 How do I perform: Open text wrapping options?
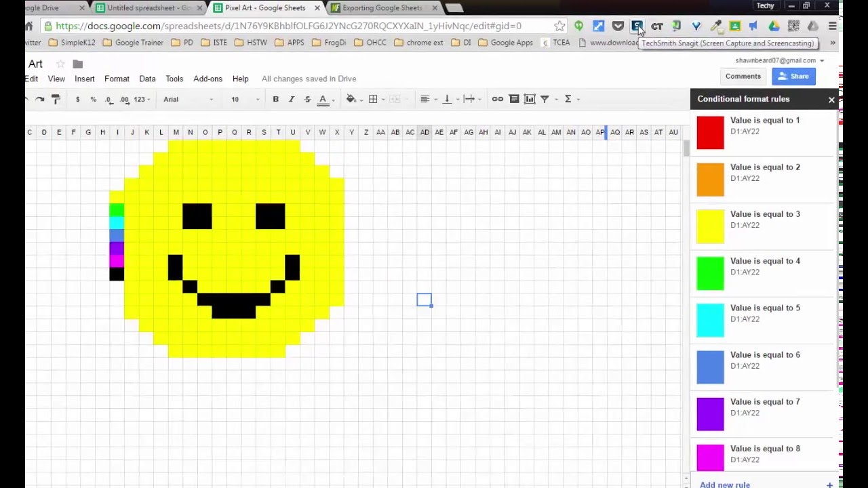click(x=469, y=100)
